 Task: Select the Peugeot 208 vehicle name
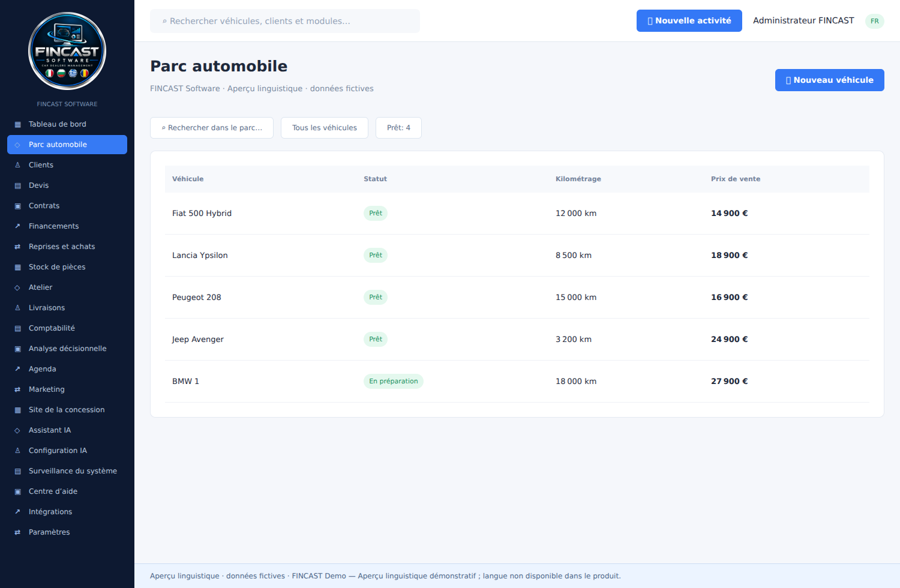click(197, 297)
